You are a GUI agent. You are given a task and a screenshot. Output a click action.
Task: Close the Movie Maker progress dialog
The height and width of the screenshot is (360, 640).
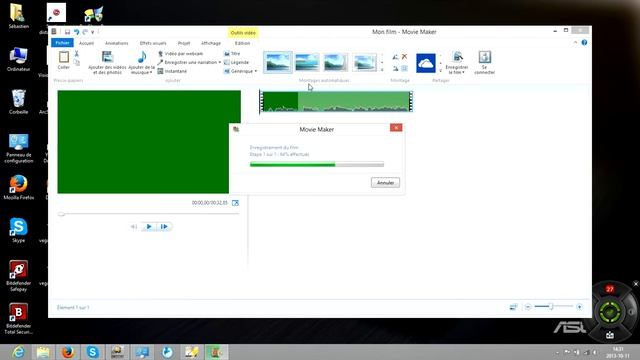click(x=396, y=128)
